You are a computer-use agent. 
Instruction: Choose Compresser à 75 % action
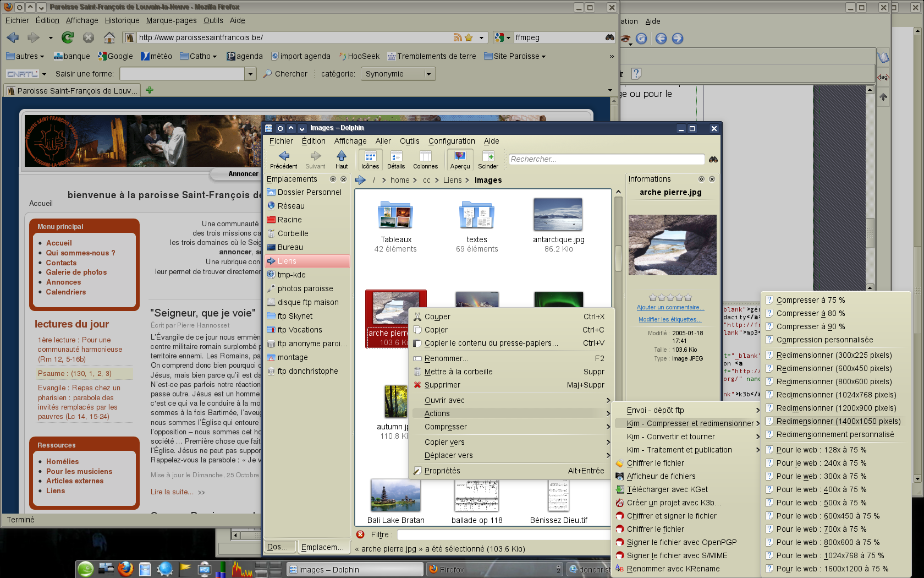coord(810,300)
